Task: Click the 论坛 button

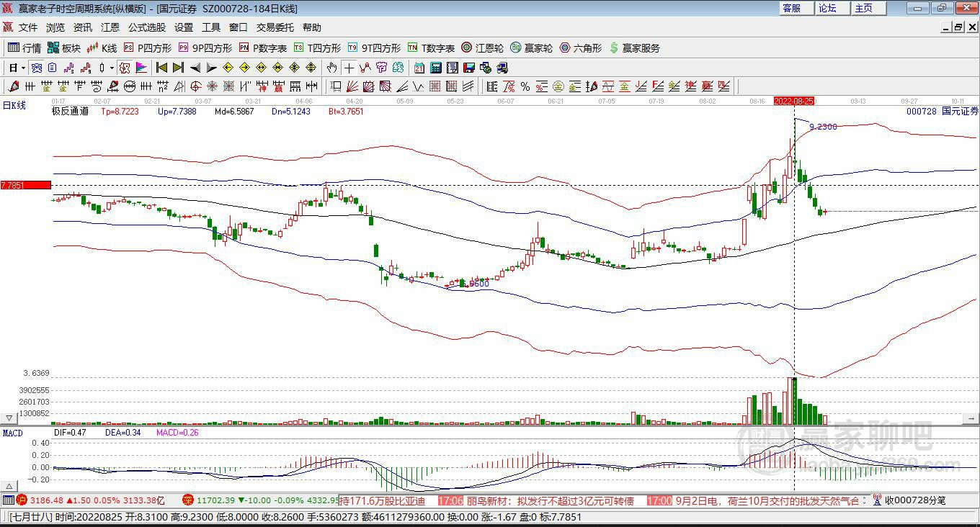Action: pos(832,8)
